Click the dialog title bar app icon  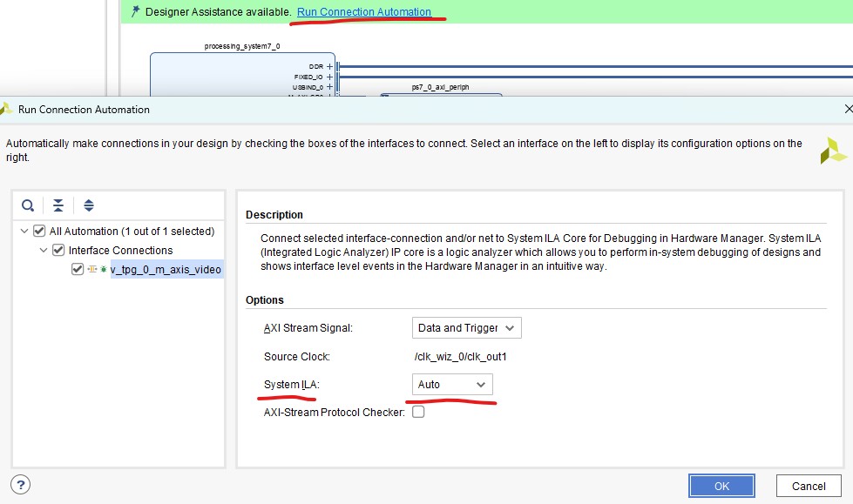click(7, 110)
